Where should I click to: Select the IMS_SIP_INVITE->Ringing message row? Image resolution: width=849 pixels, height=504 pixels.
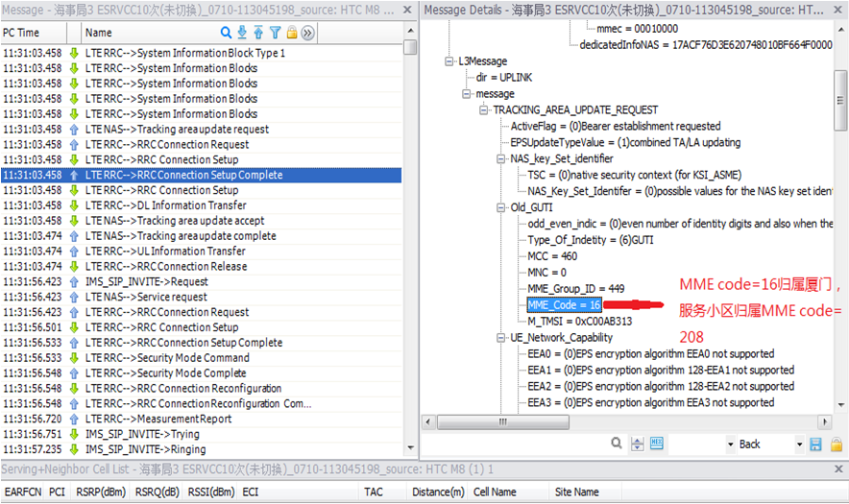tap(145, 449)
